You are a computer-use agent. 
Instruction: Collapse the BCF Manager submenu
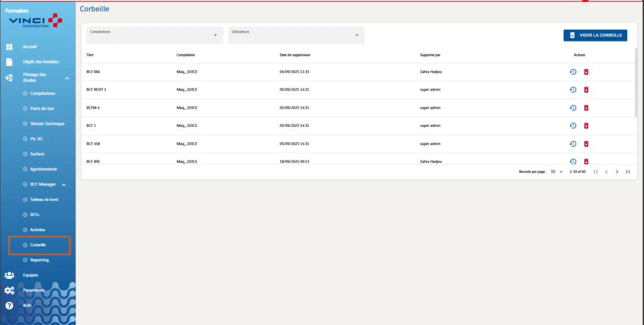[x=64, y=184]
